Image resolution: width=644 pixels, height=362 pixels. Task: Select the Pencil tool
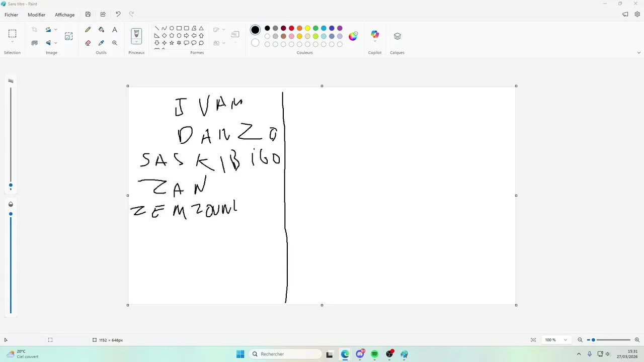click(88, 30)
